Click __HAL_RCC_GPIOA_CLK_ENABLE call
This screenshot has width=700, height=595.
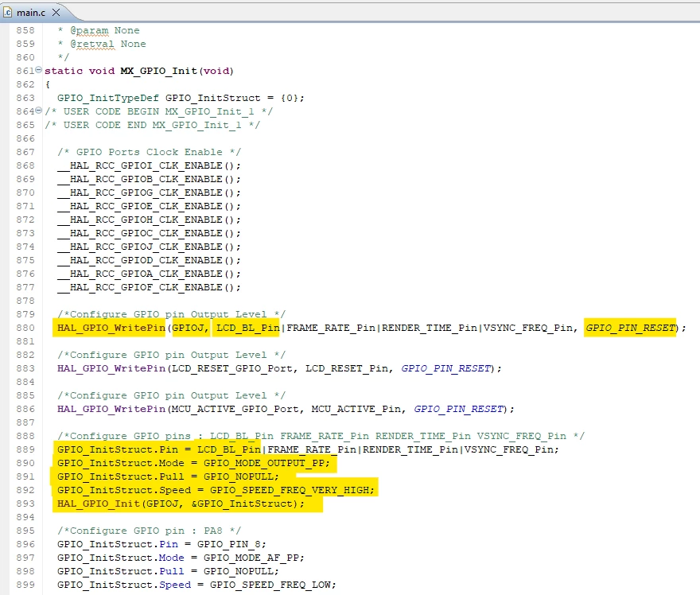[x=149, y=274]
